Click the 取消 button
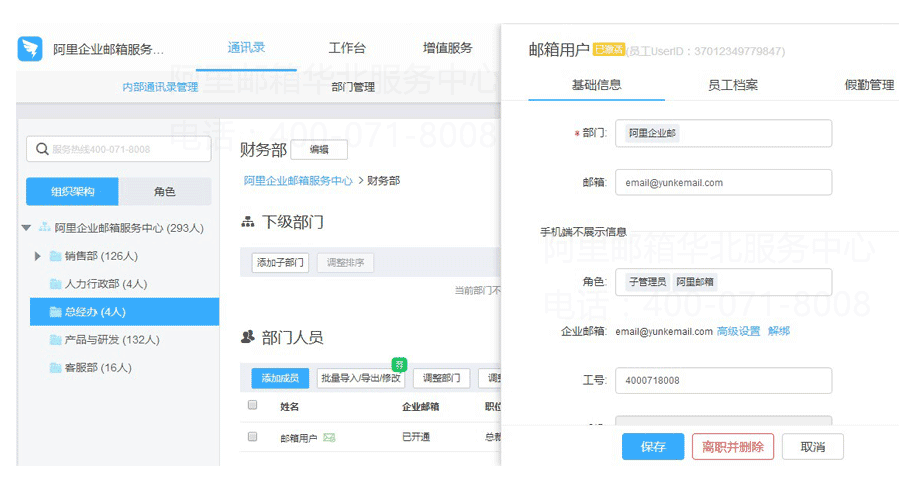Screen dimensions: 915x488 [x=813, y=447]
